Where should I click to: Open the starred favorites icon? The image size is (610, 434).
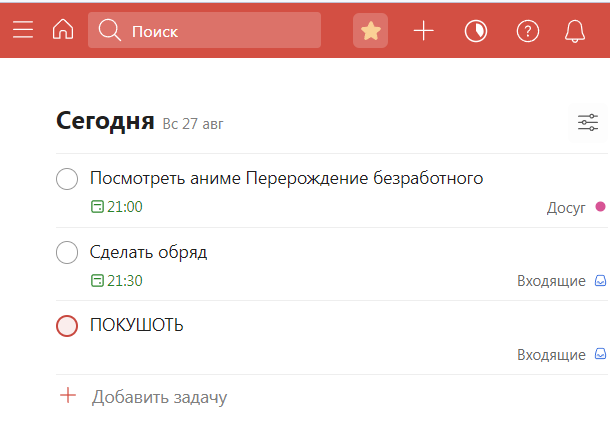[x=371, y=31]
